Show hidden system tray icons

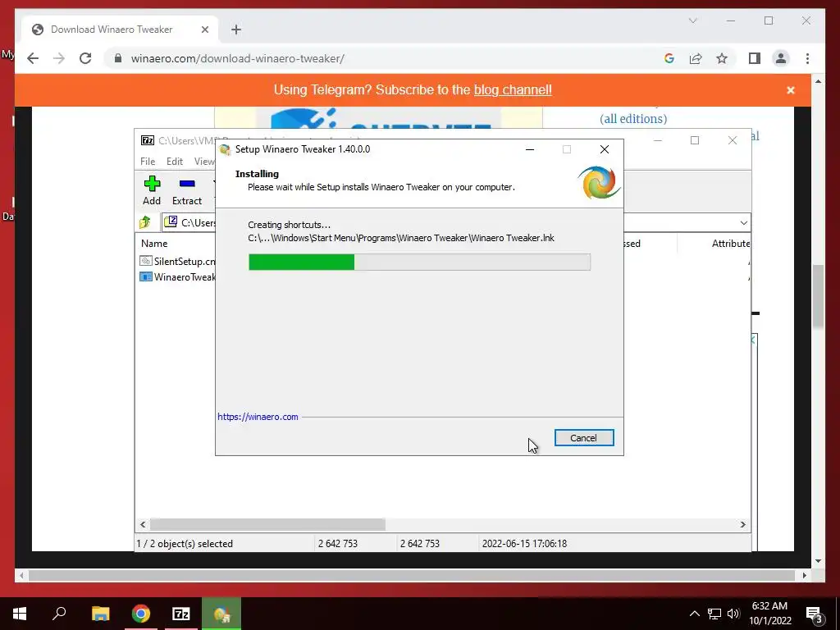(x=694, y=614)
